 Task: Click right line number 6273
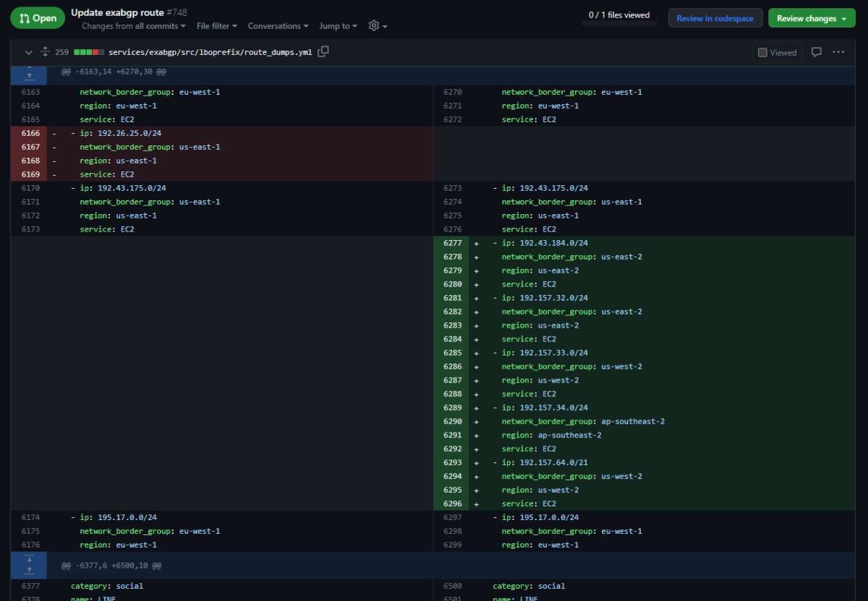tap(451, 188)
